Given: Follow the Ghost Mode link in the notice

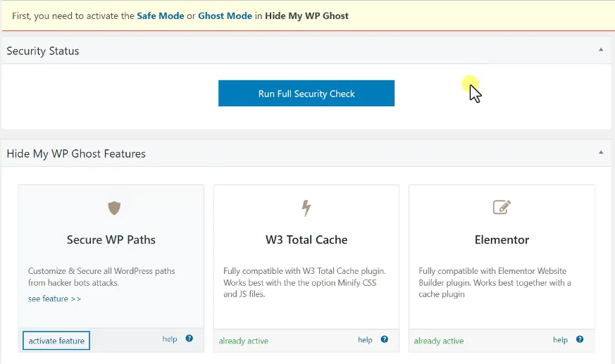Looking at the screenshot, I should coord(225,15).
